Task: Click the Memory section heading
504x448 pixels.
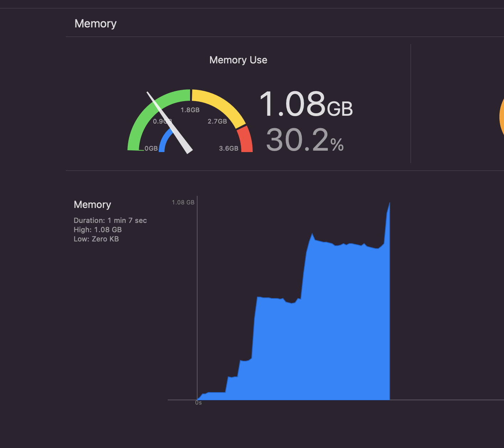Action: (95, 24)
